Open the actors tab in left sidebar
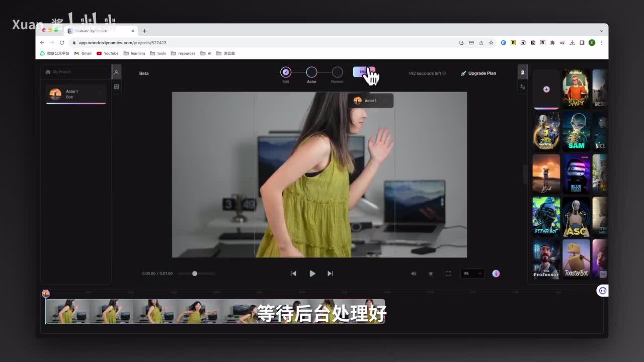 click(116, 72)
